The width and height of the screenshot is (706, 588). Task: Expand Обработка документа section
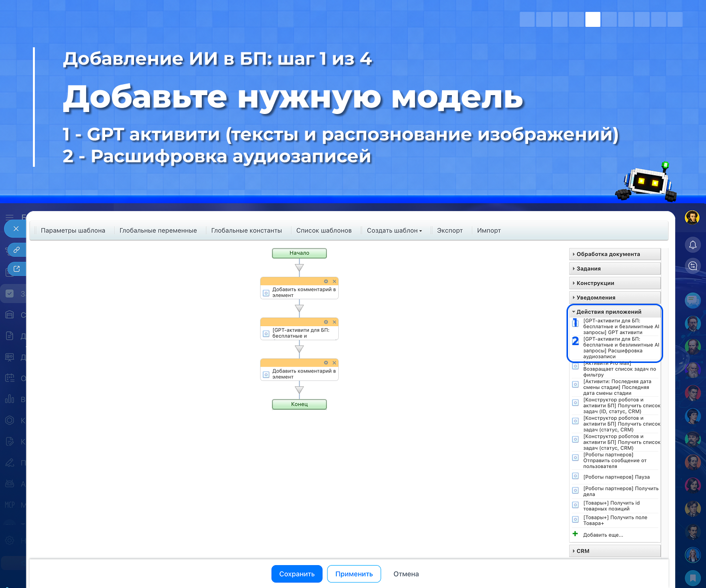click(615, 254)
